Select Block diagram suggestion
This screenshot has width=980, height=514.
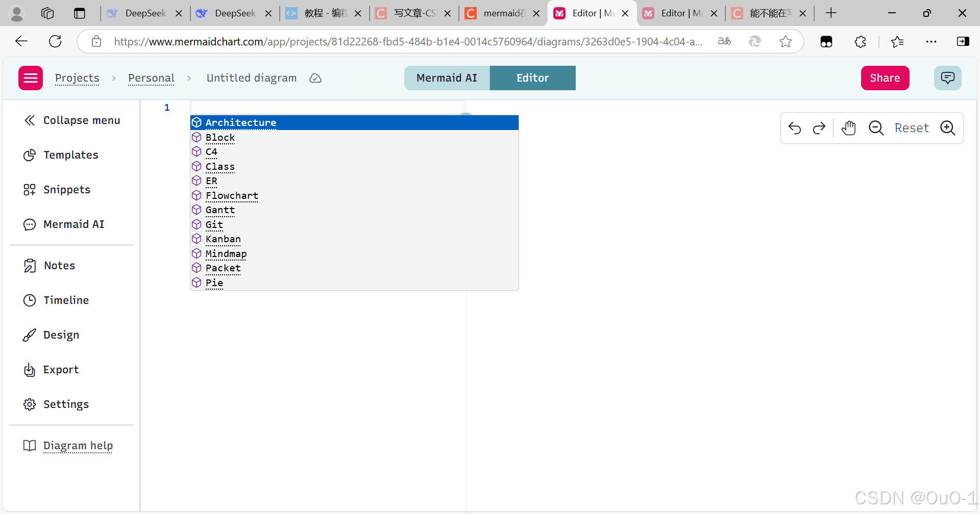(x=354, y=137)
